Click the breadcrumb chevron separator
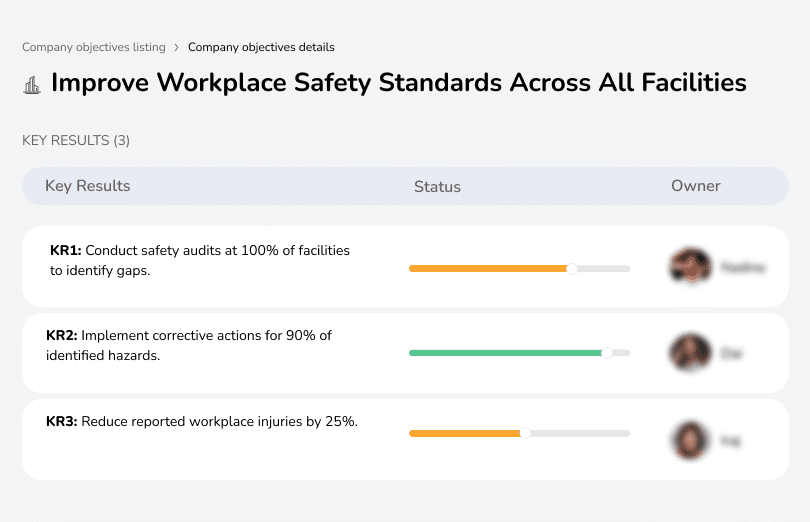This screenshot has width=810, height=522. tap(177, 48)
